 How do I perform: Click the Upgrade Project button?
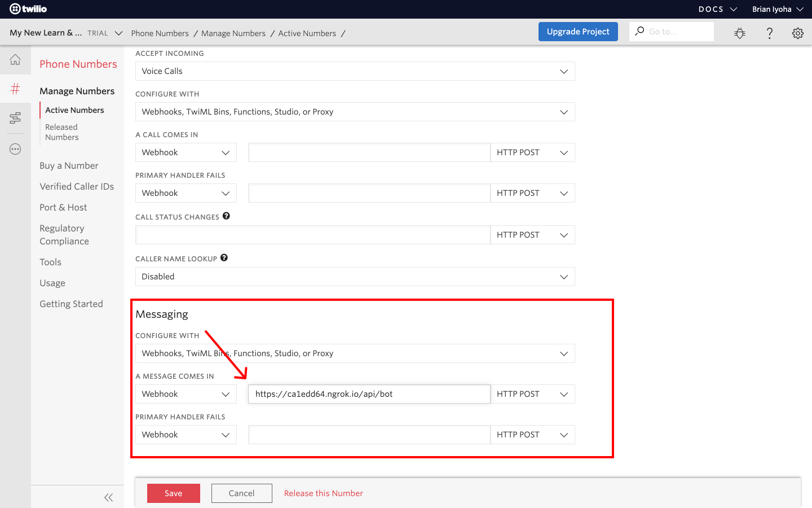point(578,32)
